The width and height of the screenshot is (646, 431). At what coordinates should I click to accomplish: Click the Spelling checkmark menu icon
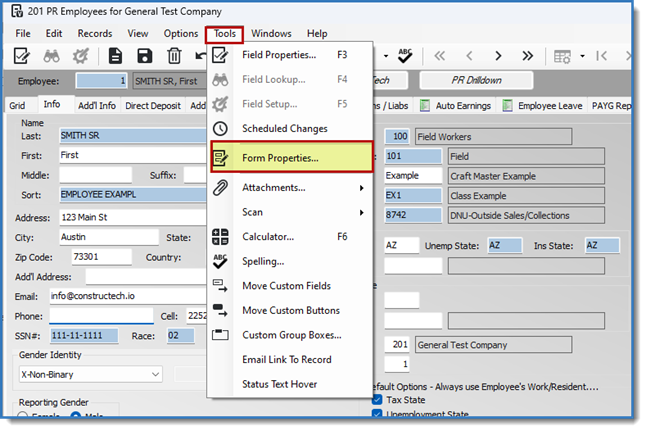click(x=220, y=261)
